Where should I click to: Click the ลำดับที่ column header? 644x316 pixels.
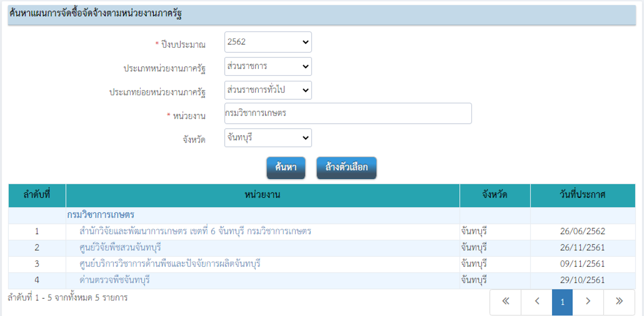point(37,195)
